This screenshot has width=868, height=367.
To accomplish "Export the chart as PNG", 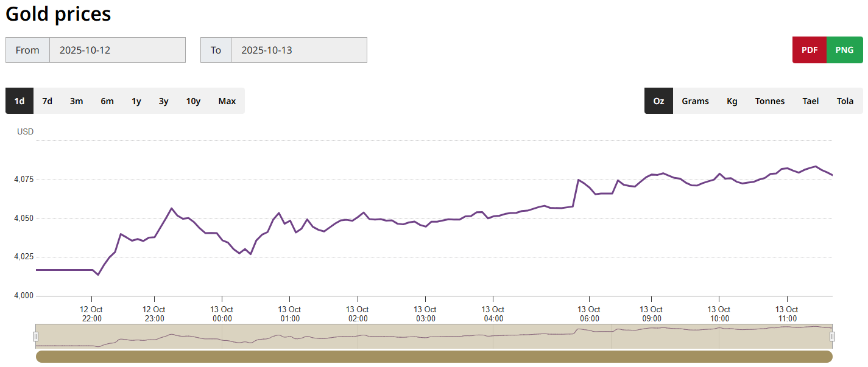I will tap(844, 50).
